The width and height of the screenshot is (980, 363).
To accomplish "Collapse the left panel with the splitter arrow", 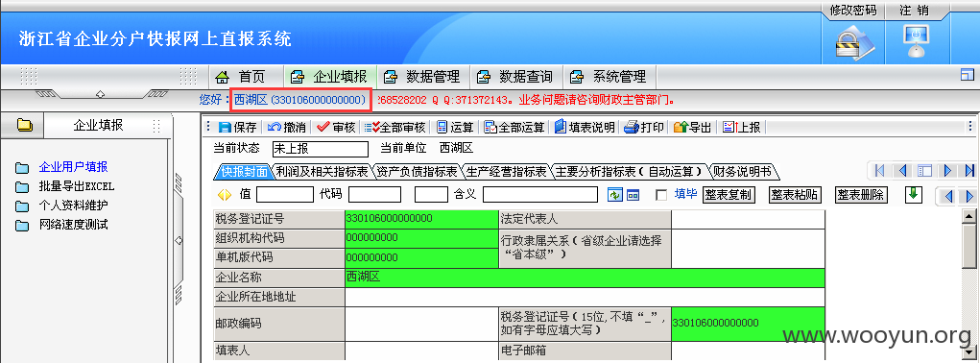I will coord(179,240).
